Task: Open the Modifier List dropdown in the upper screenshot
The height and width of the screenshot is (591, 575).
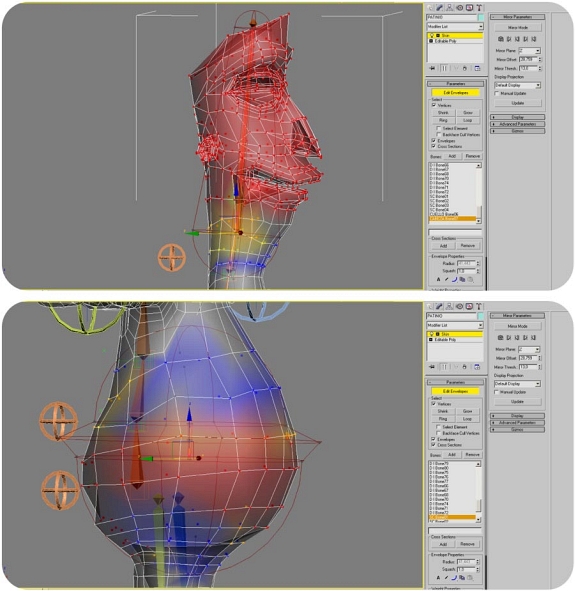Action: [455, 27]
